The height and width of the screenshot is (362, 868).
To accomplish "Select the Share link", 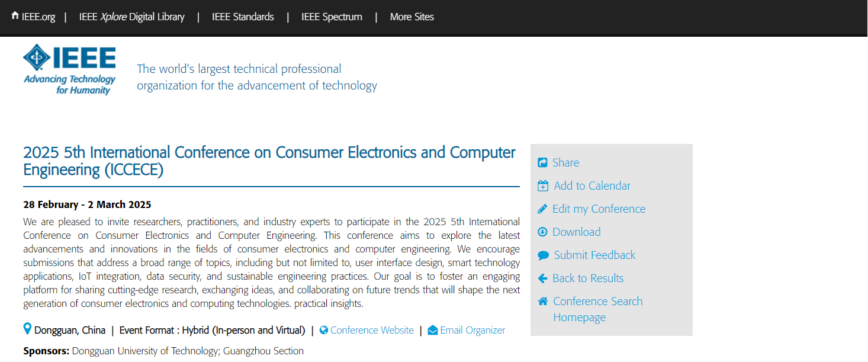I will (x=565, y=162).
